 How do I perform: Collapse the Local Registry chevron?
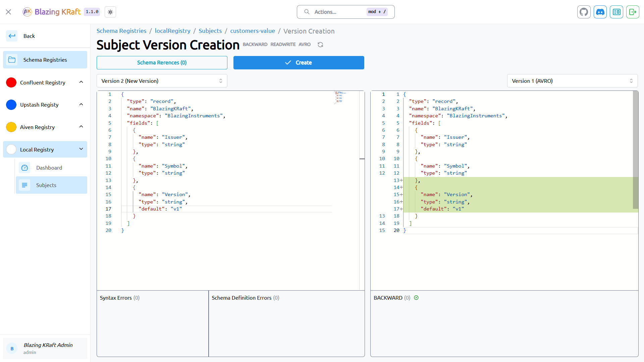click(81, 149)
